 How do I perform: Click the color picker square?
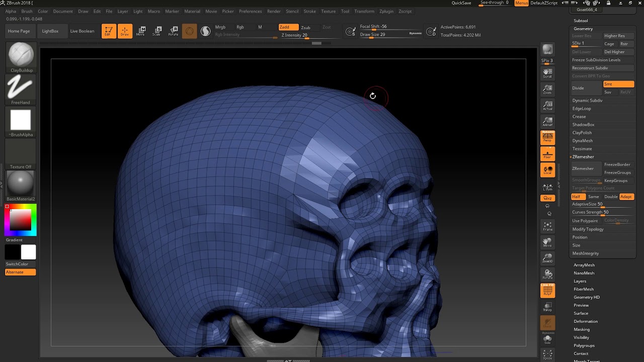[21, 220]
